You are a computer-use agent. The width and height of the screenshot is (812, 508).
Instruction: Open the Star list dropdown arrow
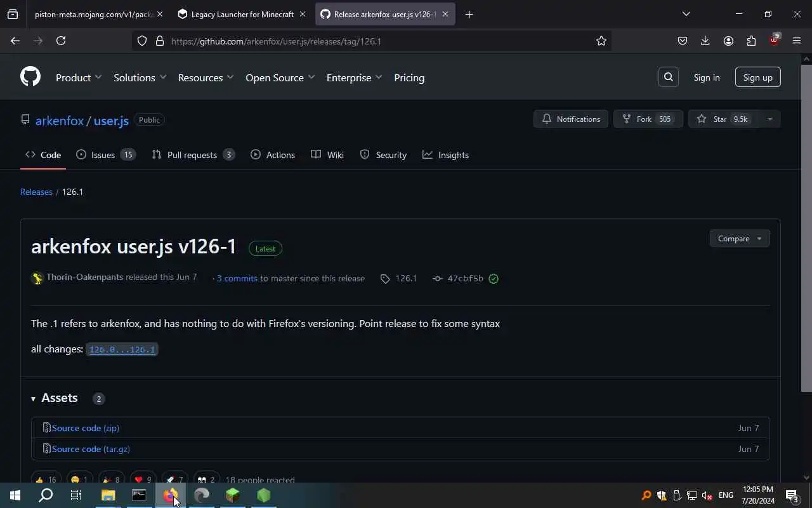(769, 119)
